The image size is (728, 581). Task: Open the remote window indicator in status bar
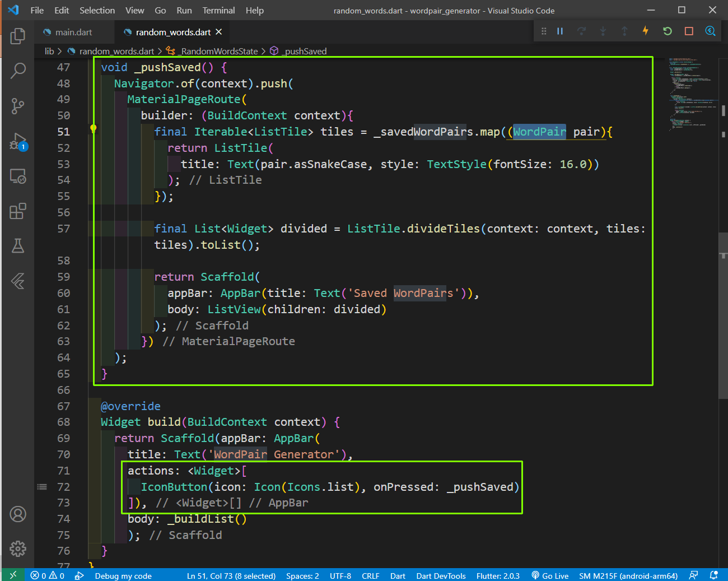(x=13, y=575)
